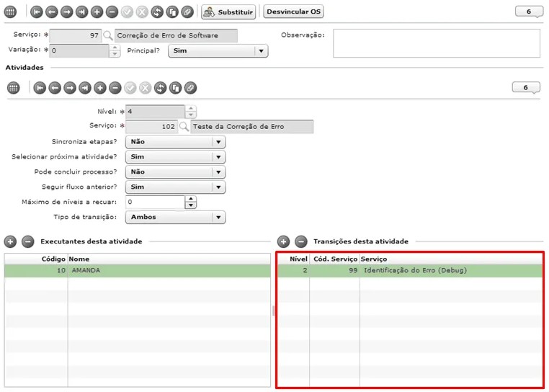Select transition row Identificação do Erro (Debug)

point(410,271)
